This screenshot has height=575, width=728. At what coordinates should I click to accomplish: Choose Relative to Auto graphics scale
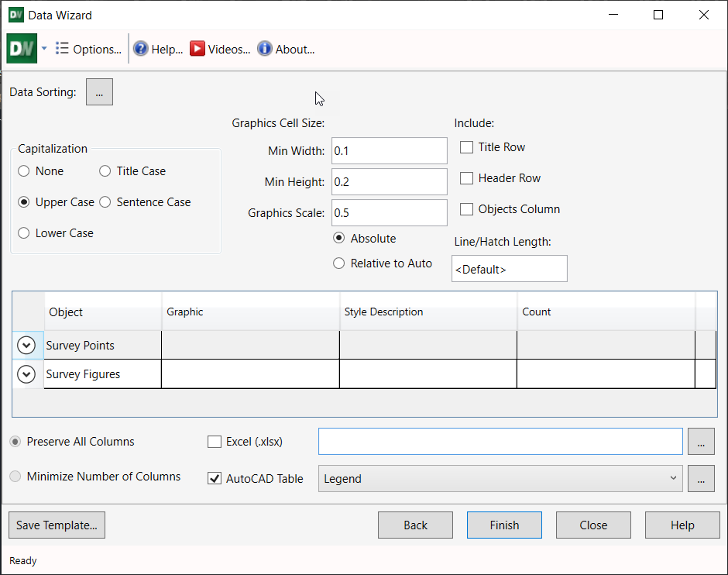pyautogui.click(x=338, y=263)
